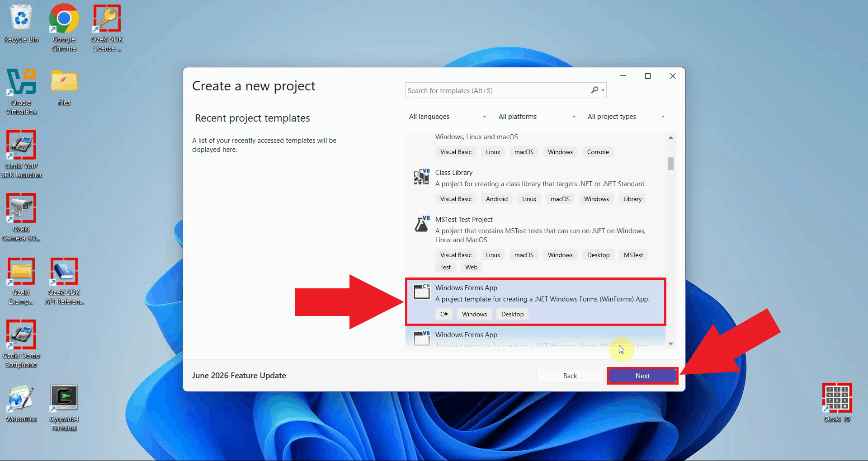Viewport: 868px width, 461px height.
Task: Select the C# Windows Forms App title
Action: point(466,288)
